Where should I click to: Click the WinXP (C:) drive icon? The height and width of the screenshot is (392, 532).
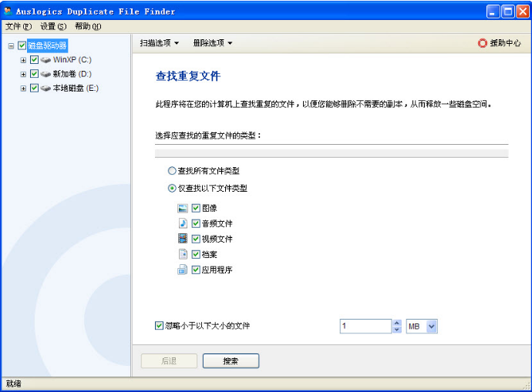(x=46, y=59)
